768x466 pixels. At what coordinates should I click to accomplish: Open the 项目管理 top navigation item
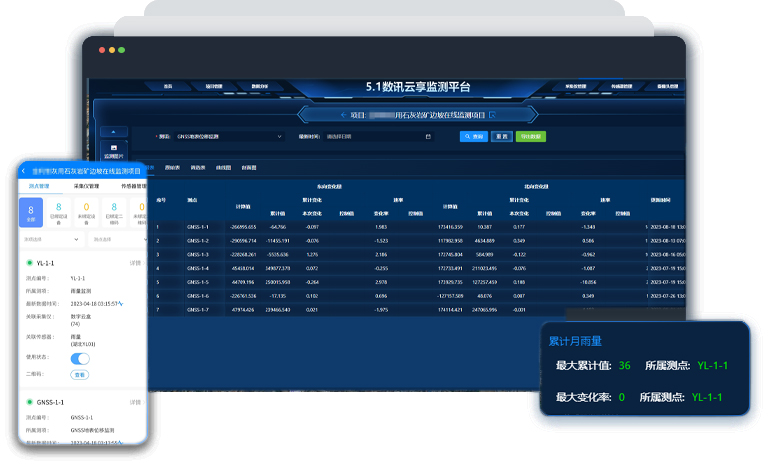click(x=214, y=86)
